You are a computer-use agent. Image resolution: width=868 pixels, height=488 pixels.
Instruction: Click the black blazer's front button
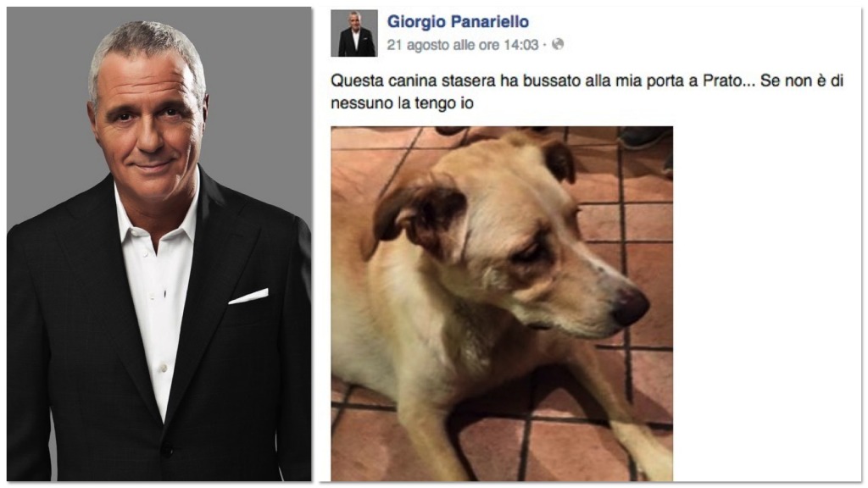pyautogui.click(x=167, y=450)
